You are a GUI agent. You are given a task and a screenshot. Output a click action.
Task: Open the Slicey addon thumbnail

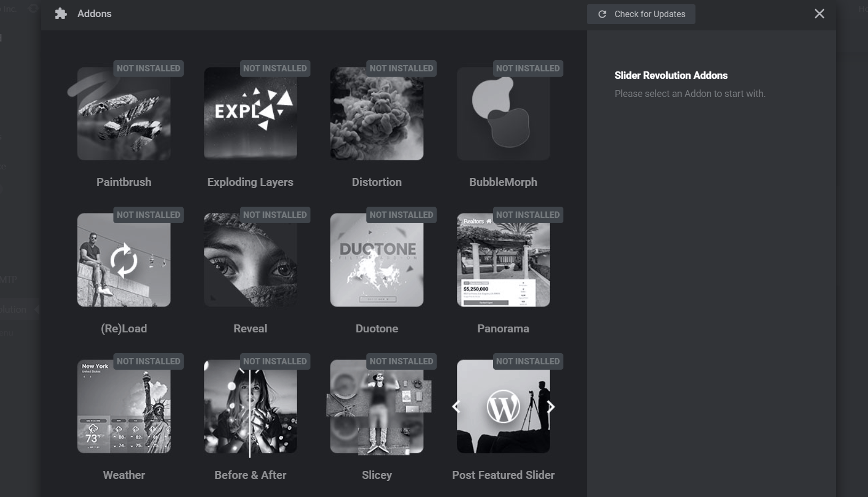377,406
